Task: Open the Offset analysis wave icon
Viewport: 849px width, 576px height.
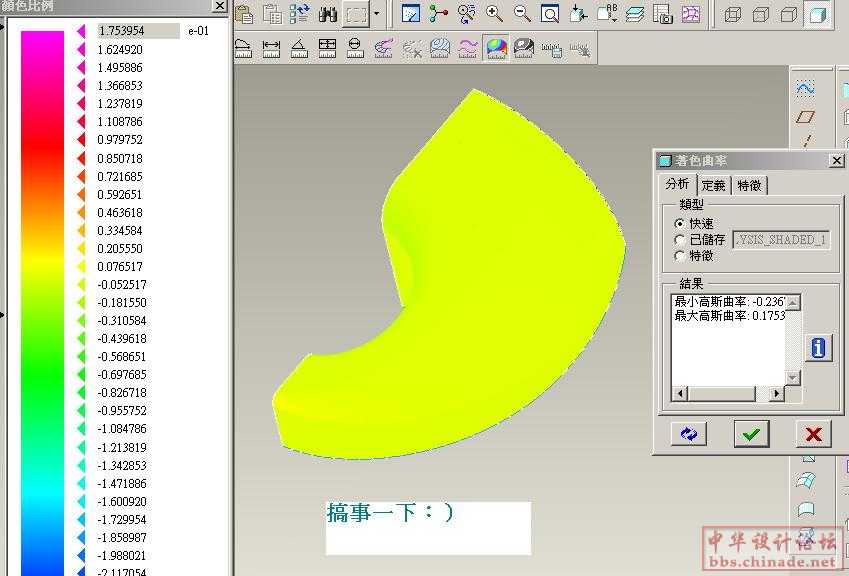Action: pyautogui.click(x=468, y=48)
